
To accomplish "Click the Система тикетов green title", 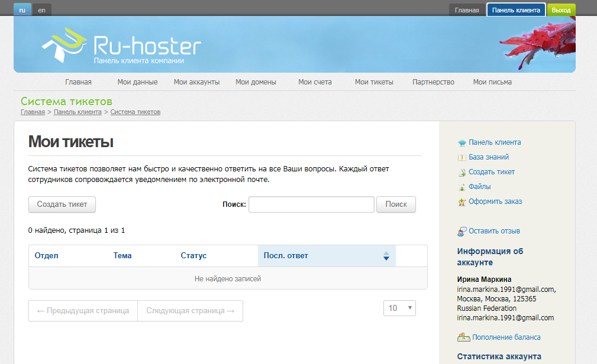I will point(66,102).
